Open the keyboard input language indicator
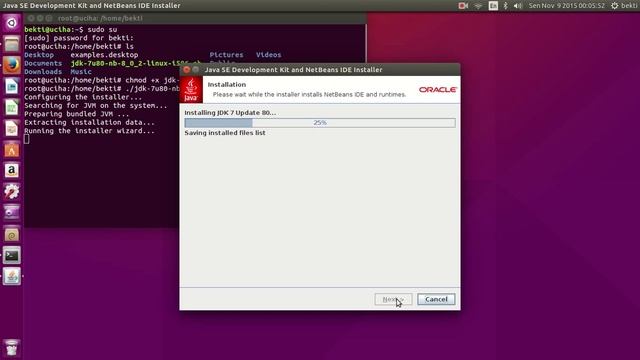This screenshot has width=640, height=360. click(x=493, y=6)
